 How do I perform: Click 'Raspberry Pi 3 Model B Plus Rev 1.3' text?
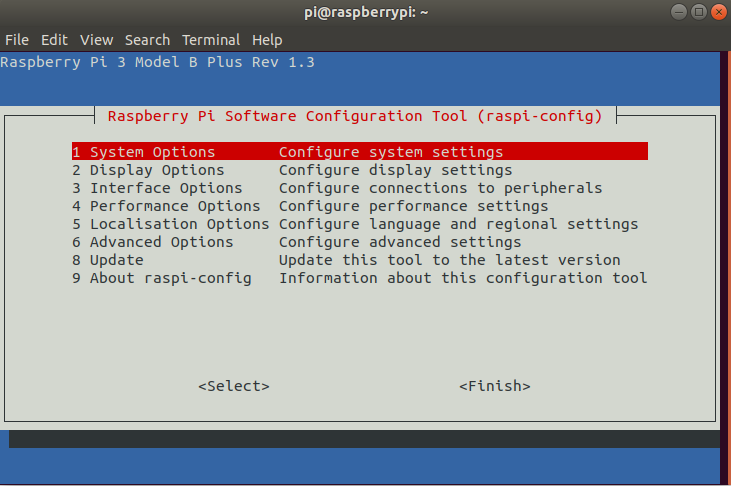158,62
